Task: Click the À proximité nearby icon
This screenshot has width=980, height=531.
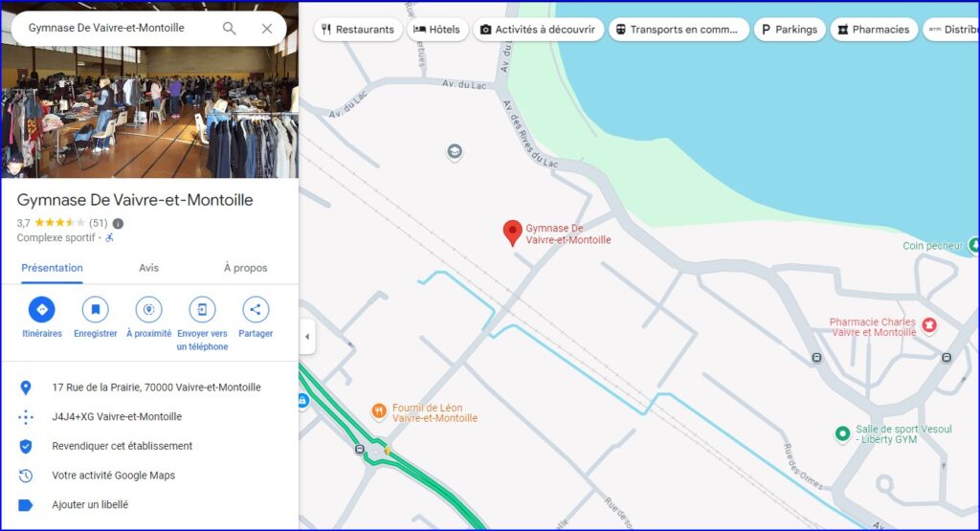Action: (x=148, y=309)
